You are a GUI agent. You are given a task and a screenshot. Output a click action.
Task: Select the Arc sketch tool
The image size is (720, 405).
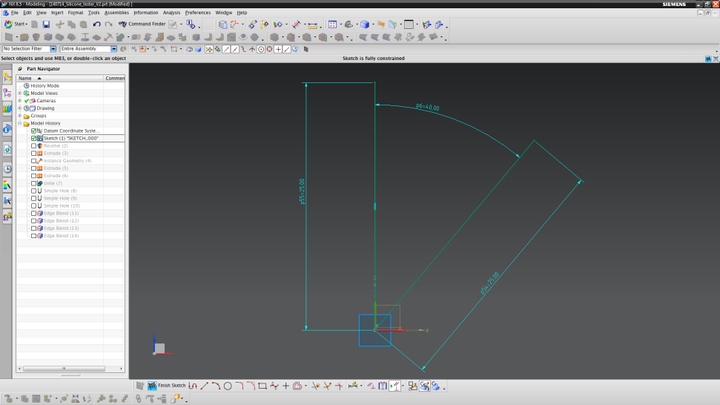point(216,386)
